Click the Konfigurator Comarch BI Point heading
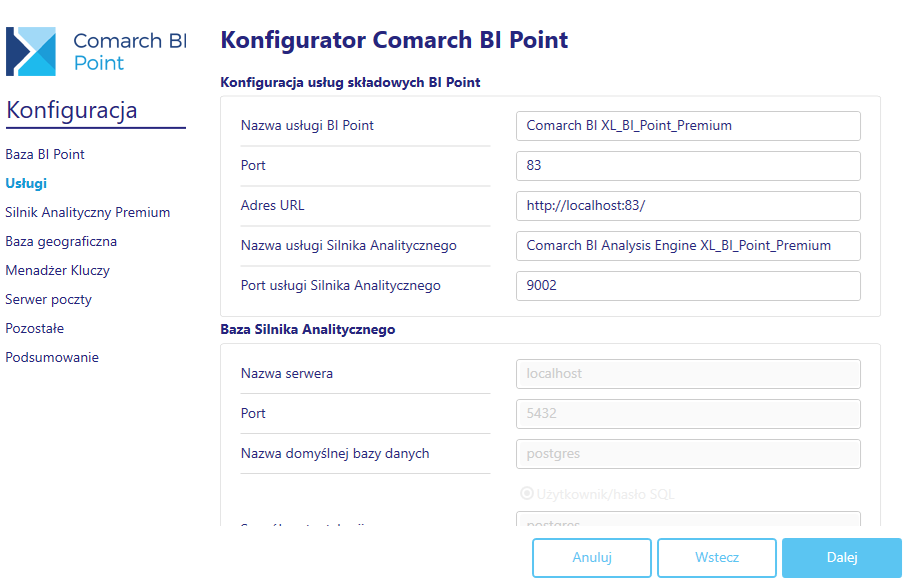Viewport: 908px width, 587px height. point(394,40)
